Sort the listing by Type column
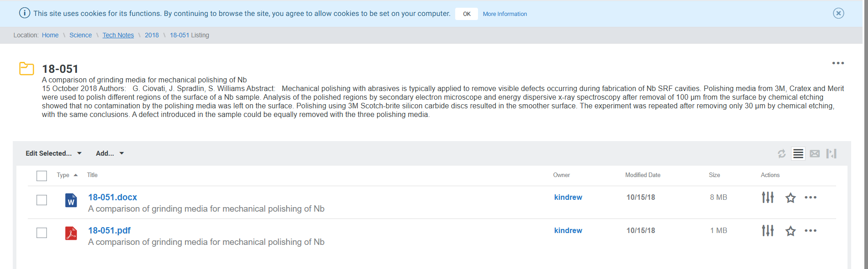Screen dimensions: 868x269 point(63,175)
